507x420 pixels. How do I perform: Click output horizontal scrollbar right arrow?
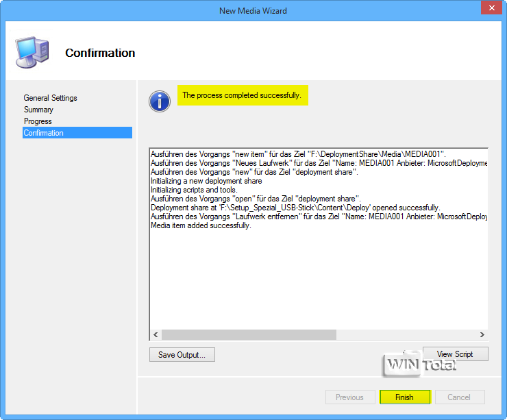[482, 334]
